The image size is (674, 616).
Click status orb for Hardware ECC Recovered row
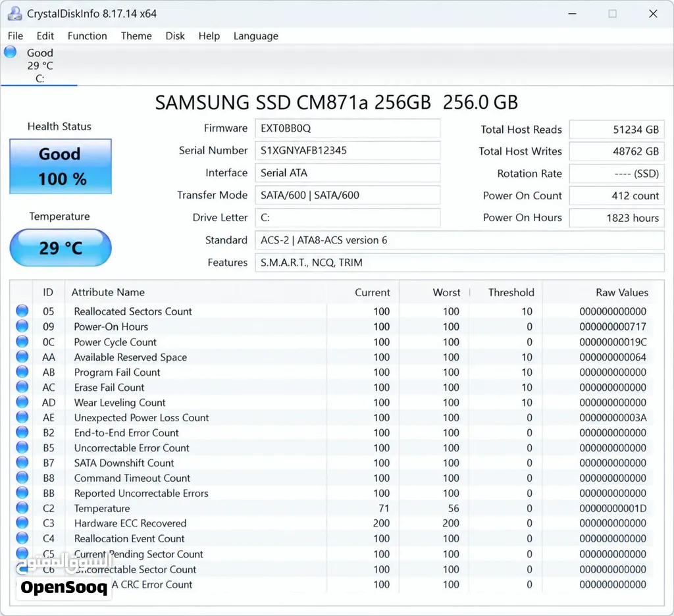pos(22,523)
